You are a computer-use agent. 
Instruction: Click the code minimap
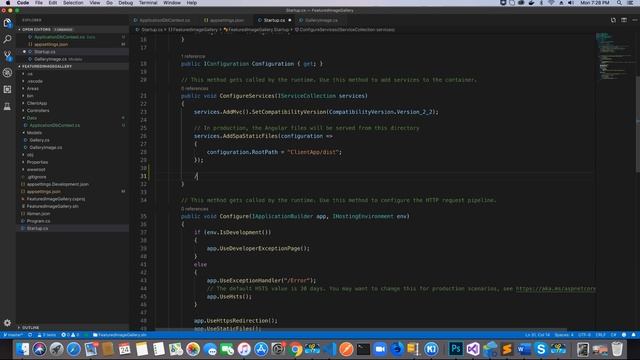pyautogui.click(x=615, y=57)
